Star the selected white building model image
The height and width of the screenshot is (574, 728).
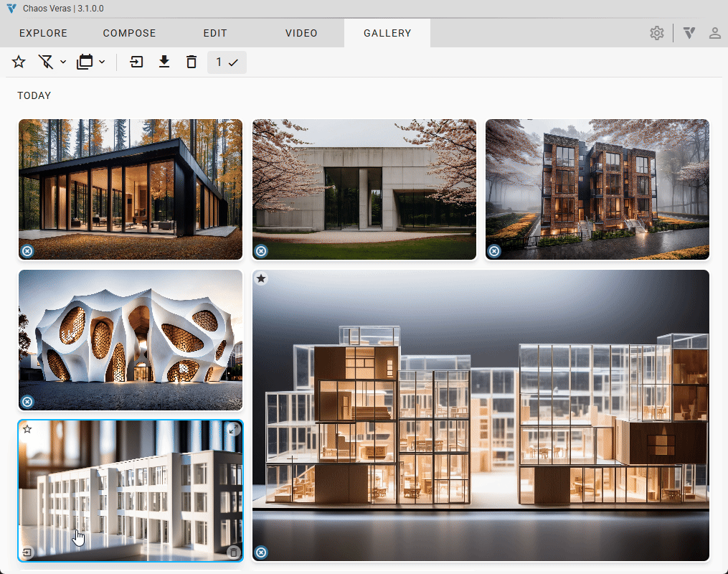click(27, 429)
